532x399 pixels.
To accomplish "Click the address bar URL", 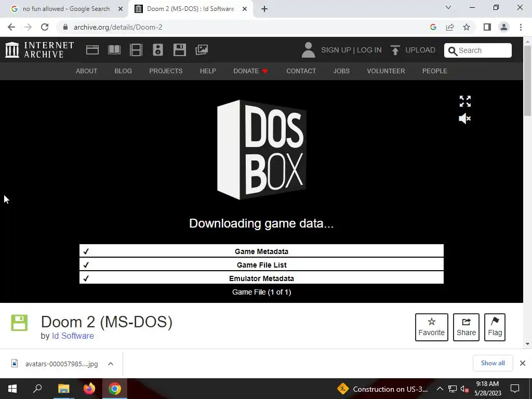I will (x=118, y=27).
